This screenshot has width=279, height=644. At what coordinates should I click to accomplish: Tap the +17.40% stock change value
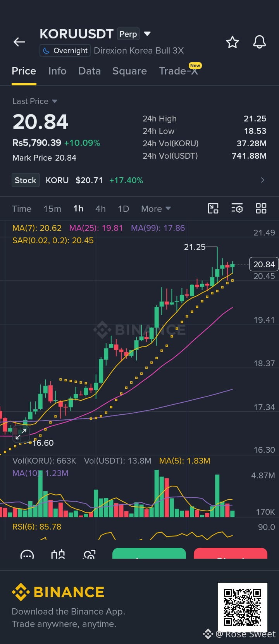tap(126, 180)
